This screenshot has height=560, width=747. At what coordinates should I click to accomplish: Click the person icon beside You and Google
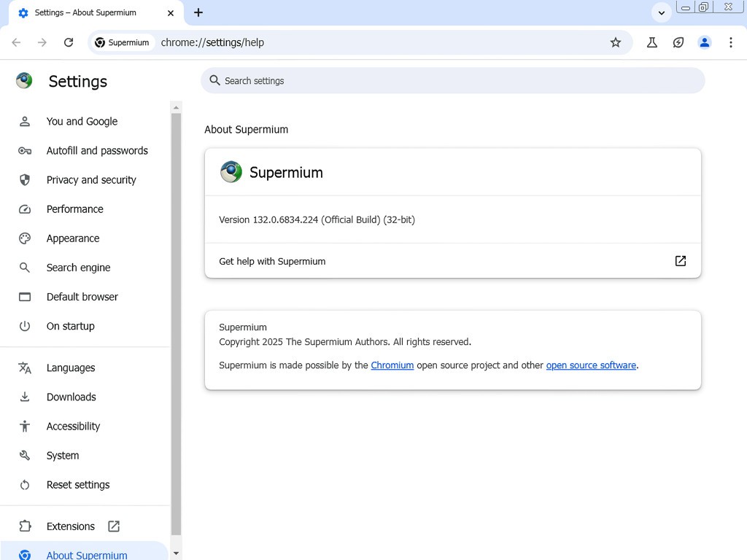point(25,122)
